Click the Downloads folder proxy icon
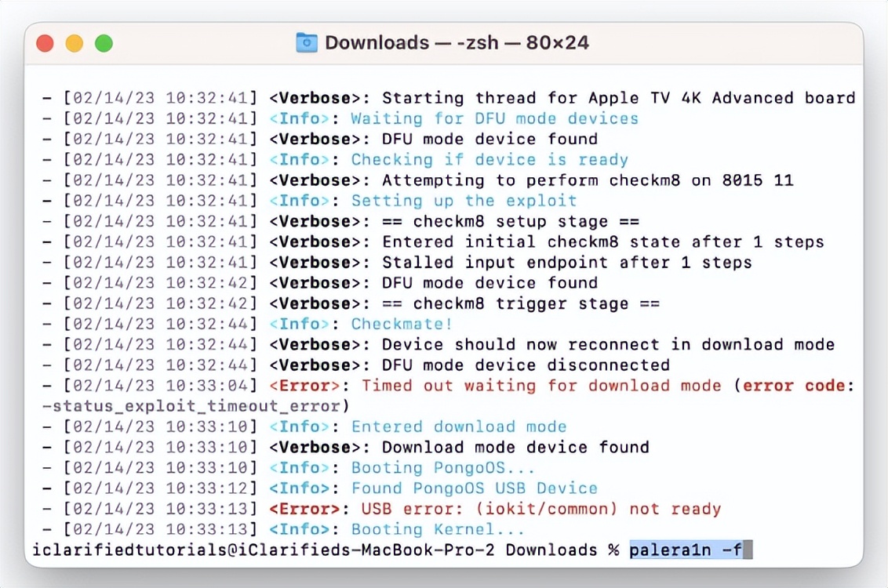Screen dimensions: 888x588 pos(306,42)
